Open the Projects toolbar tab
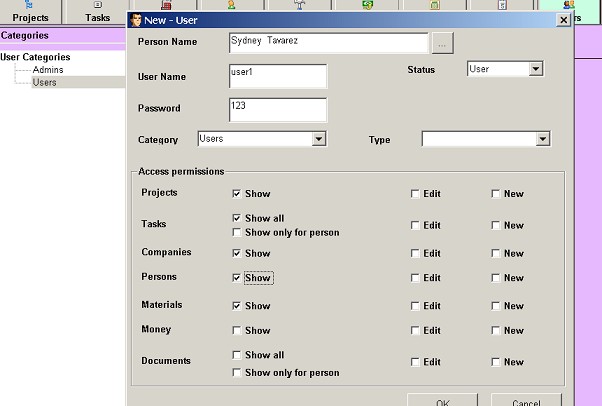The height and width of the screenshot is (406, 602). pyautogui.click(x=30, y=12)
